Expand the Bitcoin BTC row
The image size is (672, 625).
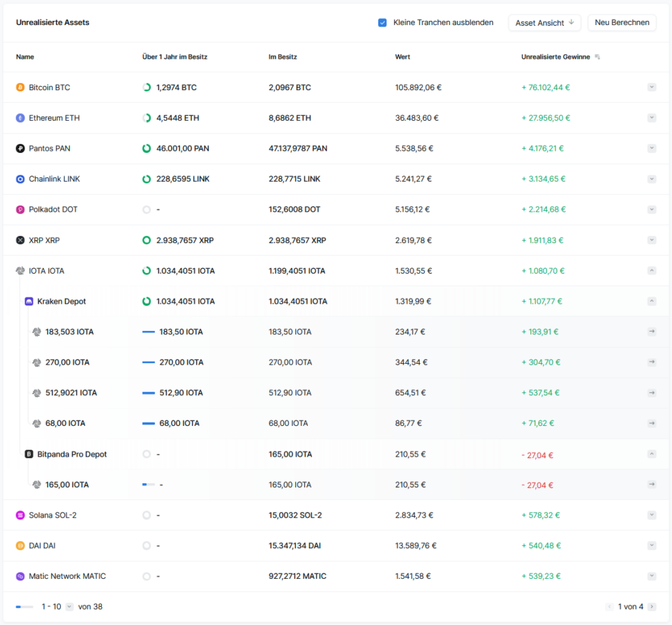[x=652, y=87]
